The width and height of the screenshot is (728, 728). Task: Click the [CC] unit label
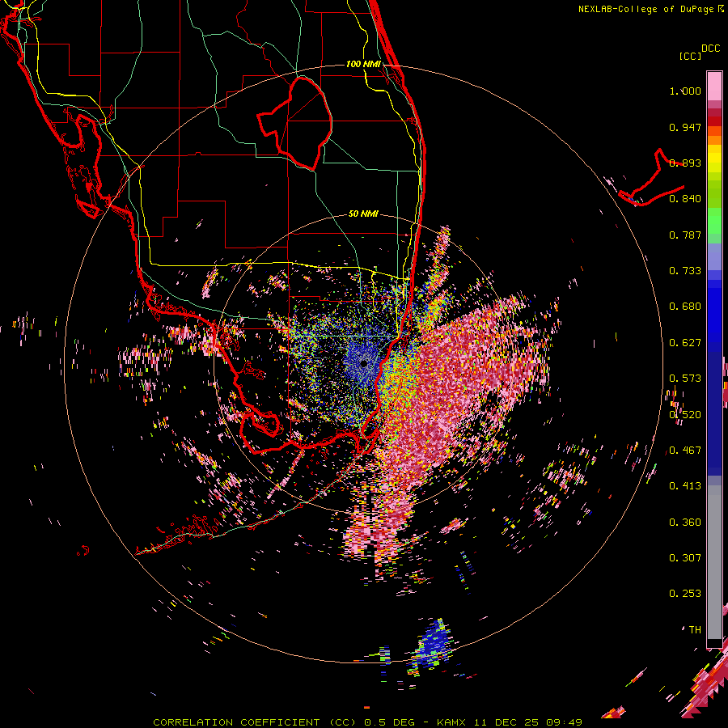[690, 56]
